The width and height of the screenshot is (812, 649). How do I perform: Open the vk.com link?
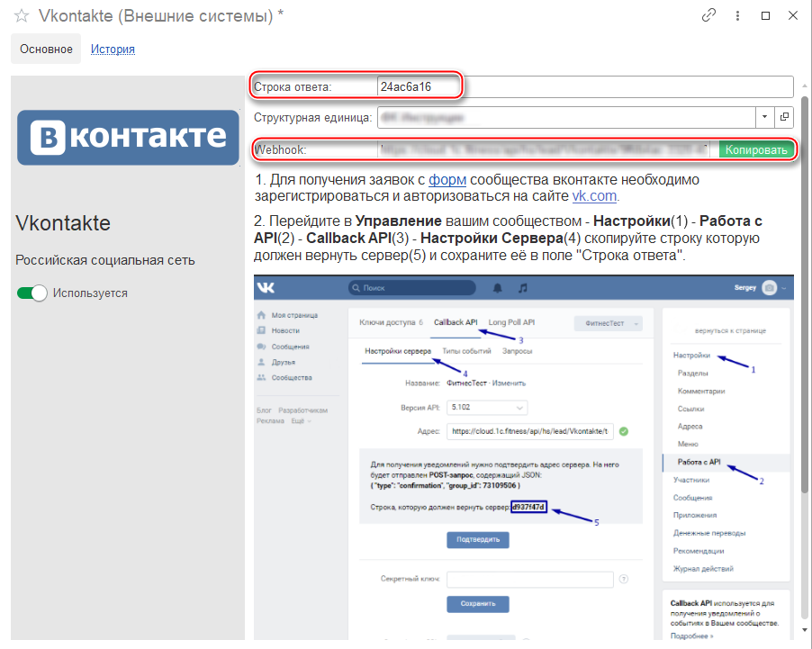594,196
